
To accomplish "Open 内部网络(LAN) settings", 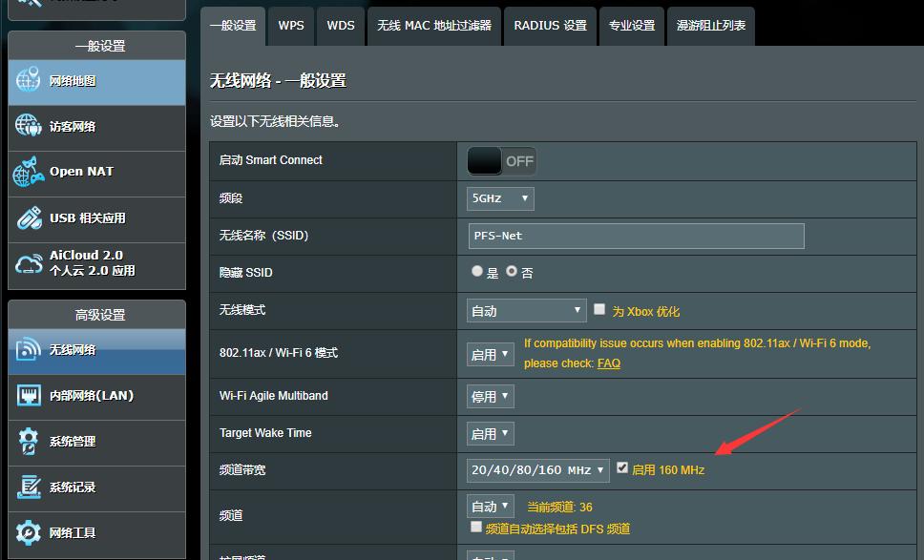I will pos(97,397).
